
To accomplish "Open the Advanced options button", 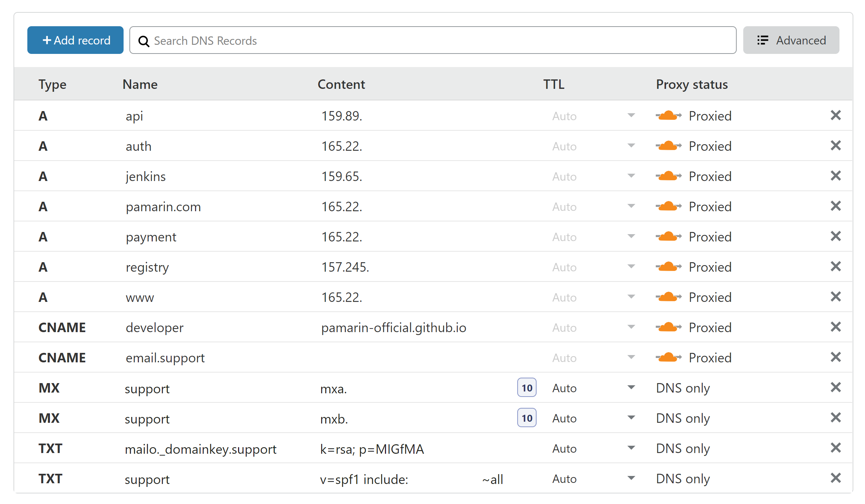I will [791, 40].
